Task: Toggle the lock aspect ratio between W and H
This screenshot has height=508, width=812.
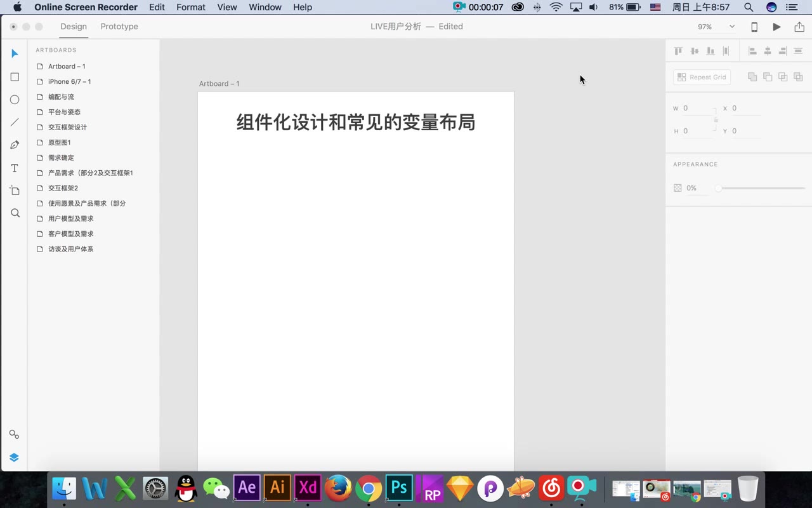Action: click(716, 119)
